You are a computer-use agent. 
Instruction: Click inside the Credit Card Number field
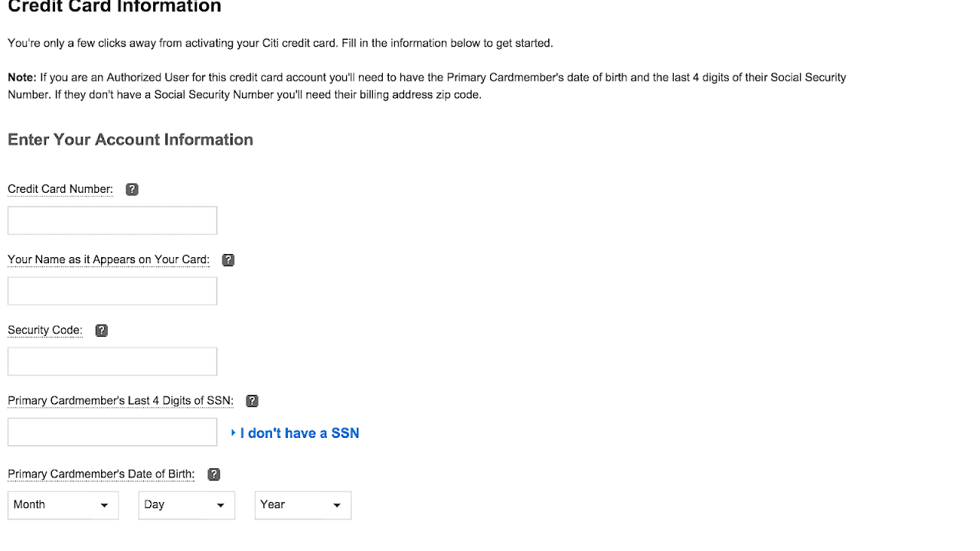point(112,220)
